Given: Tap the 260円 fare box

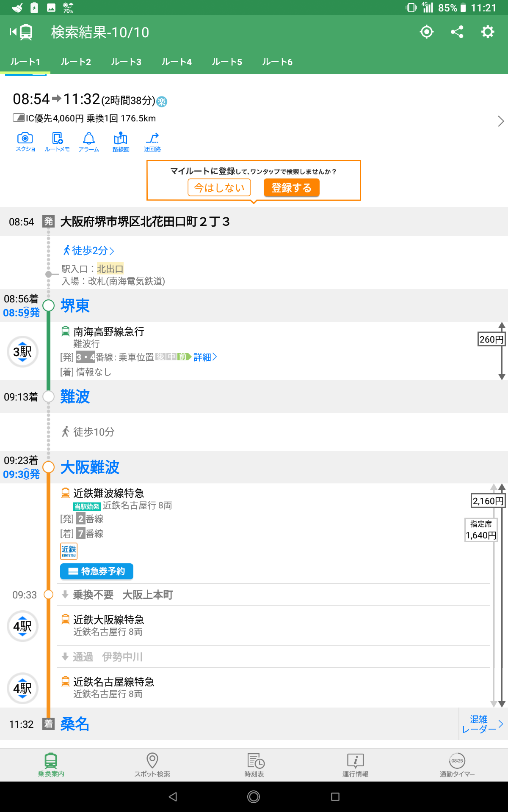Looking at the screenshot, I should 491,340.
